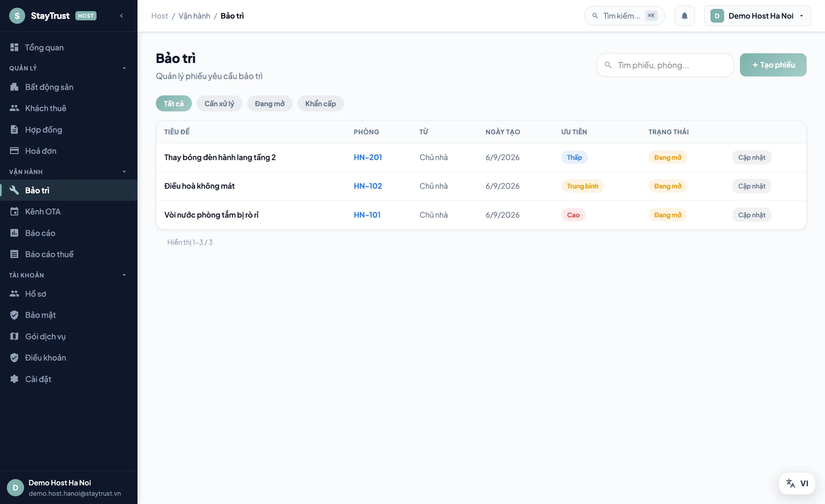This screenshot has height=504, width=825.
Task: Select the Khẩn cấp filter tab
Action: point(321,103)
